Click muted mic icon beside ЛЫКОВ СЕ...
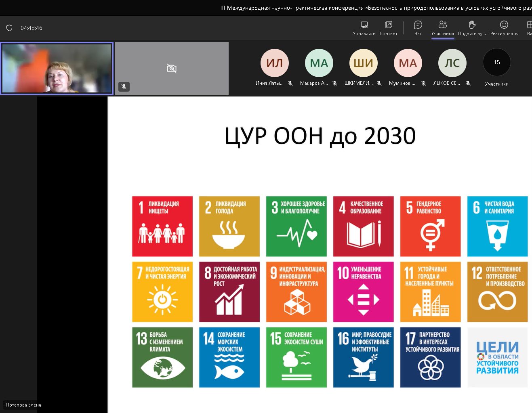The width and height of the screenshot is (532, 413). (x=468, y=83)
